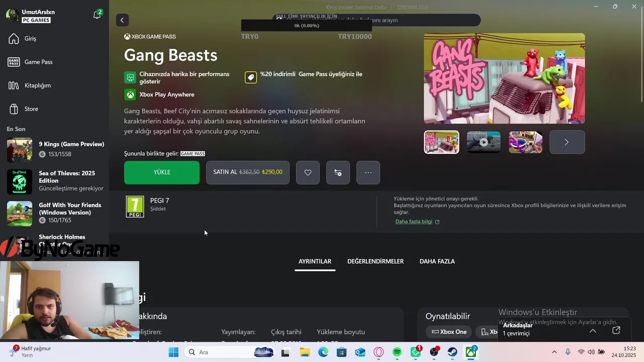Image resolution: width=644 pixels, height=362 pixels.
Task: Open Microsoft Store from taskbar
Action: pos(342,352)
